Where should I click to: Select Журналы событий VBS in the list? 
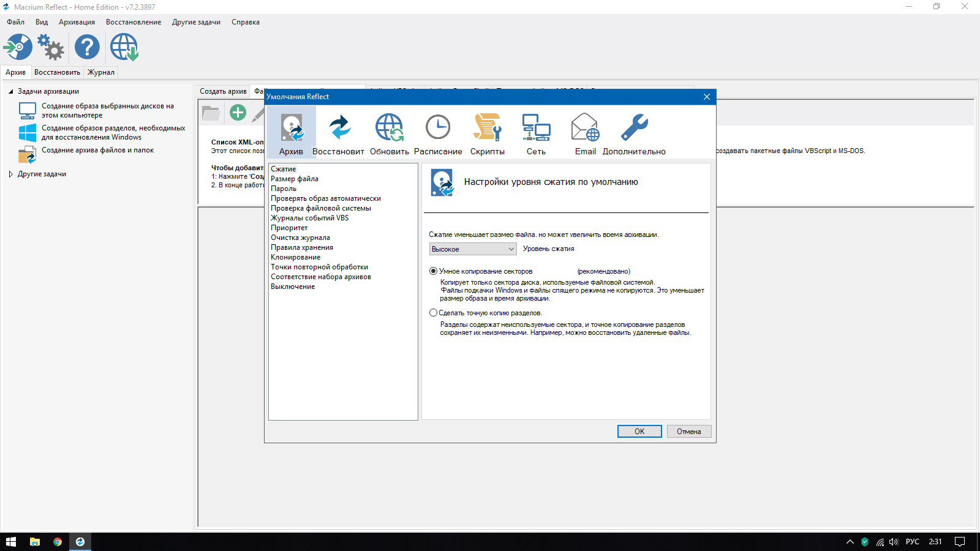pyautogui.click(x=310, y=218)
